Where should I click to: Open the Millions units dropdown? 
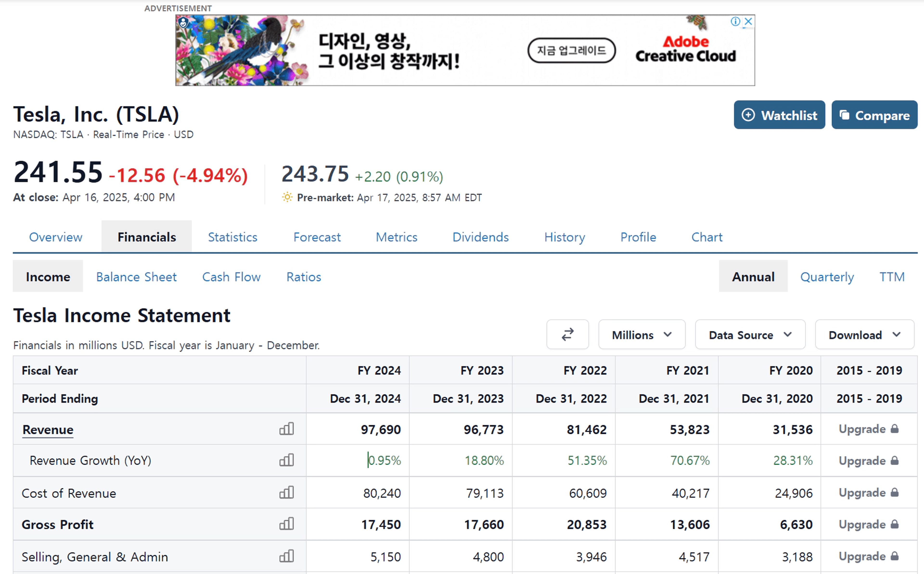[641, 335]
